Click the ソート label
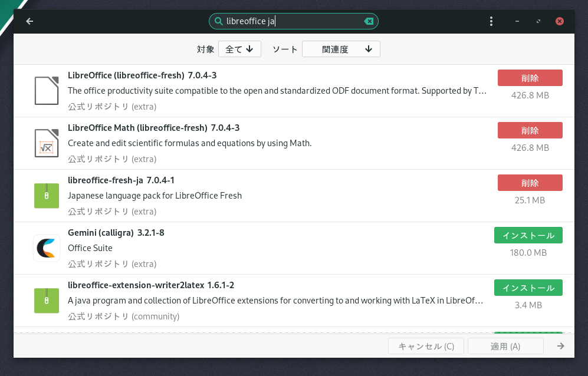The image size is (588, 376). click(x=285, y=49)
